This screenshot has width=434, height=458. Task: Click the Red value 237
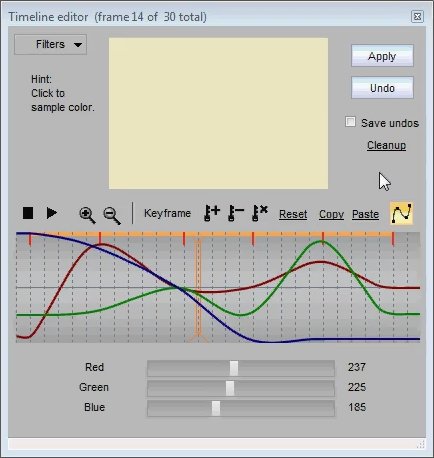tap(357, 367)
